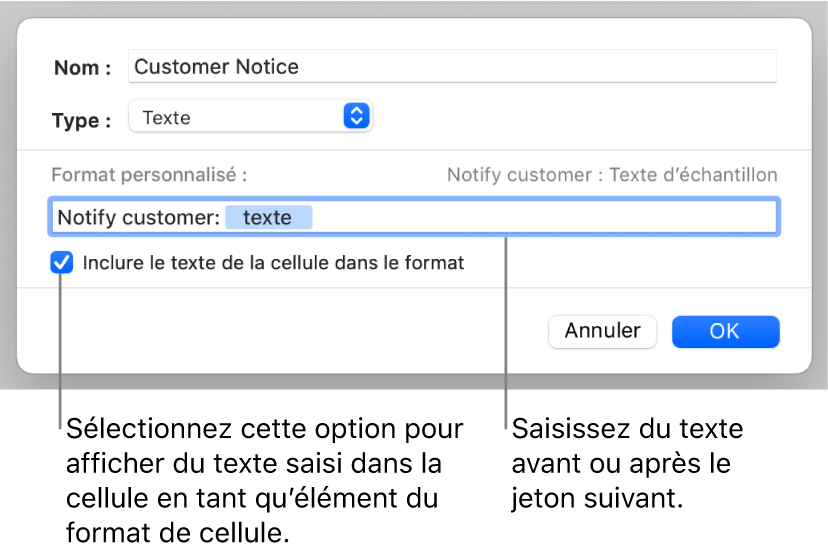Screen dimensions: 828x550
Task: Click the OK button
Action: coord(724,331)
